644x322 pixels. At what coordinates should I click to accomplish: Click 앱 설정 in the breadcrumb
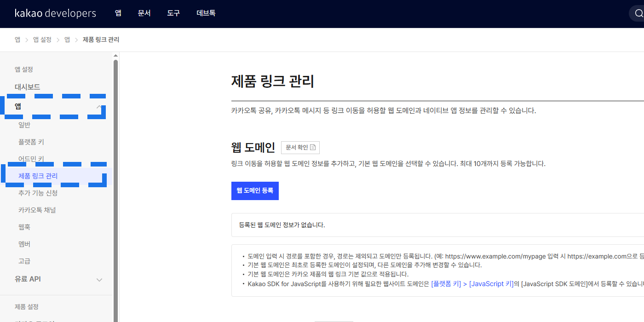42,40
